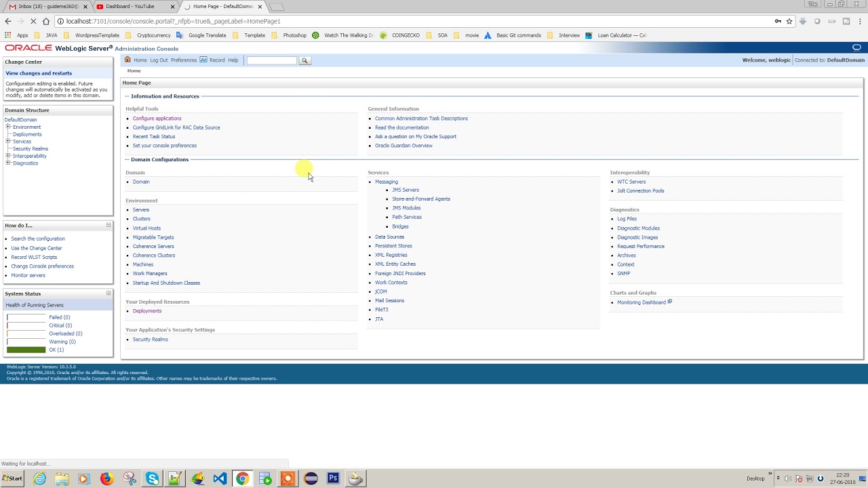868x488 pixels.
Task: Click the Home house icon in console toolbar
Action: tap(127, 60)
